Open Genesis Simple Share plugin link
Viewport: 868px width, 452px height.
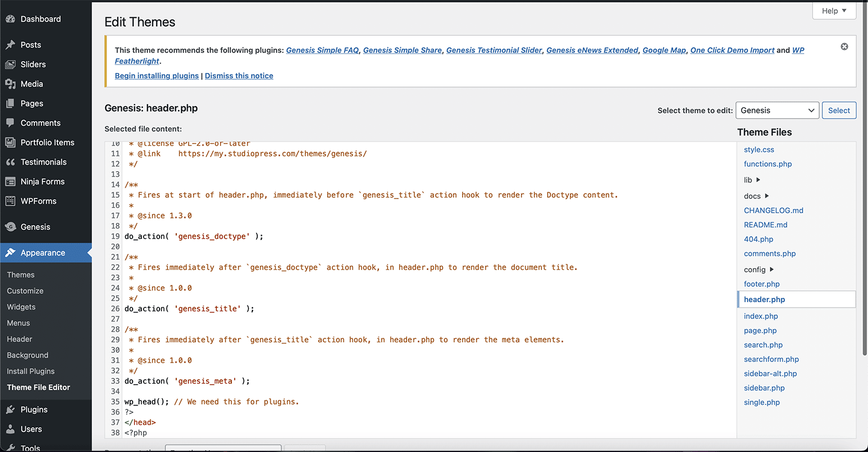click(x=402, y=50)
